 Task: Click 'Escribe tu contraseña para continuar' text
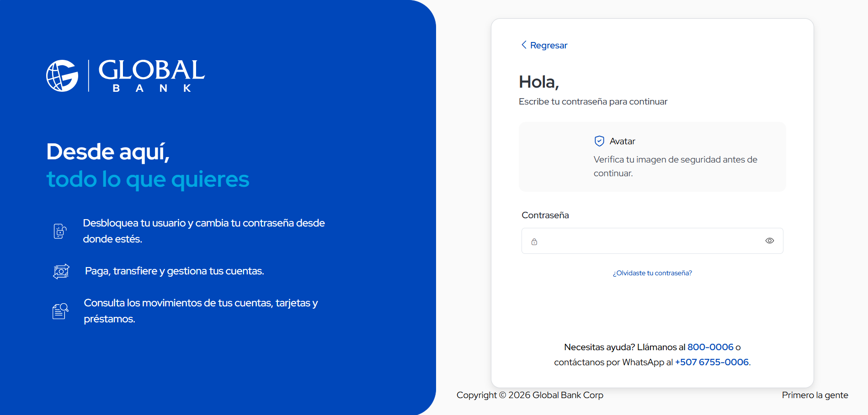pyautogui.click(x=593, y=101)
